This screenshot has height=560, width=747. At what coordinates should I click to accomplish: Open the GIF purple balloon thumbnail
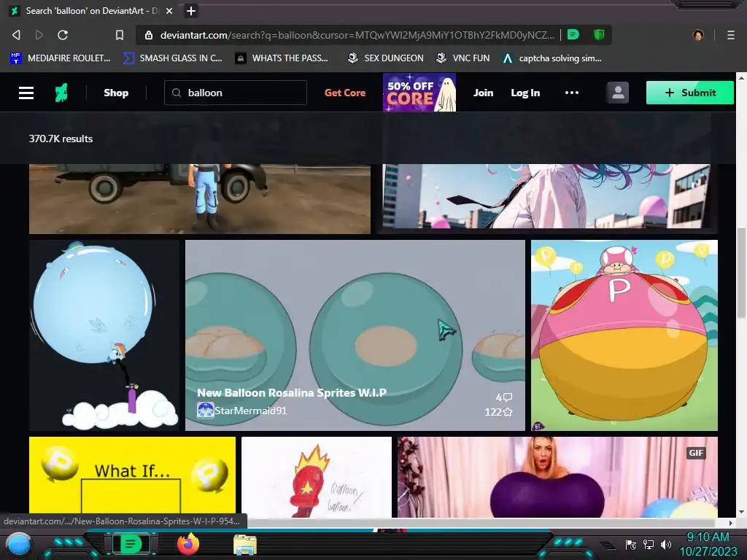[x=557, y=477]
